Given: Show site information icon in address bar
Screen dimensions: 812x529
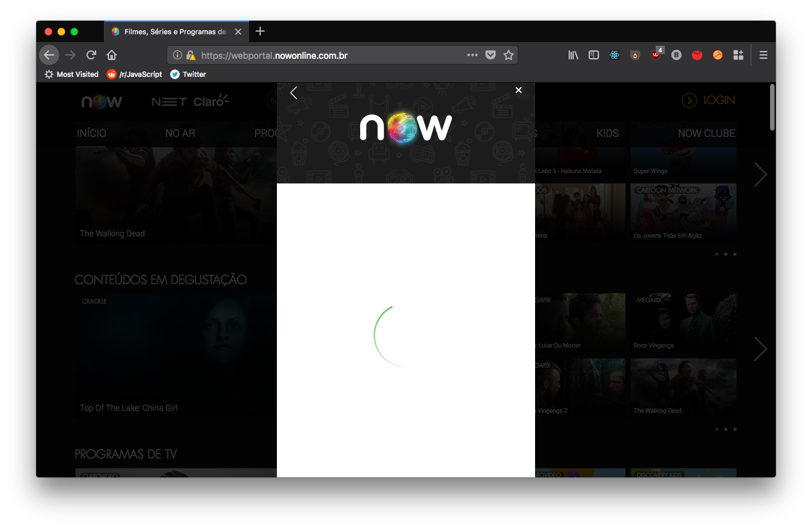Looking at the screenshot, I should tap(178, 56).
